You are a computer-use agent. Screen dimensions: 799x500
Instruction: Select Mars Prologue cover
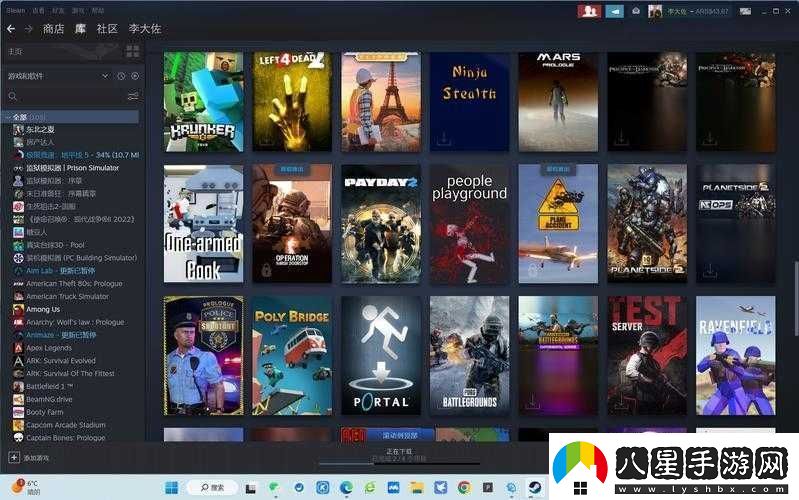558,101
